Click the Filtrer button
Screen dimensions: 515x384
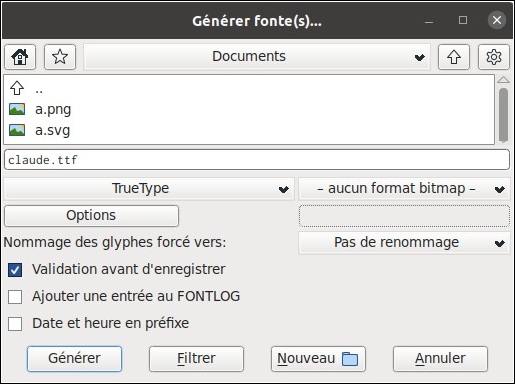pos(196,359)
